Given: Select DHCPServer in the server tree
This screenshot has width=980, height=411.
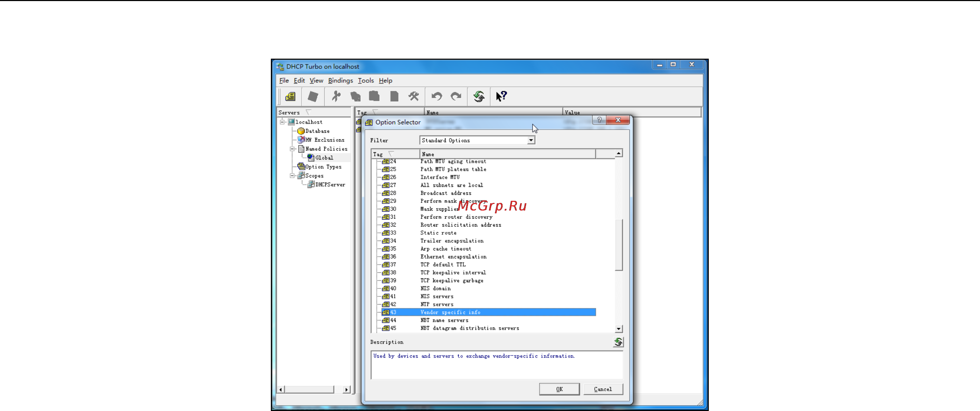Looking at the screenshot, I should point(330,185).
